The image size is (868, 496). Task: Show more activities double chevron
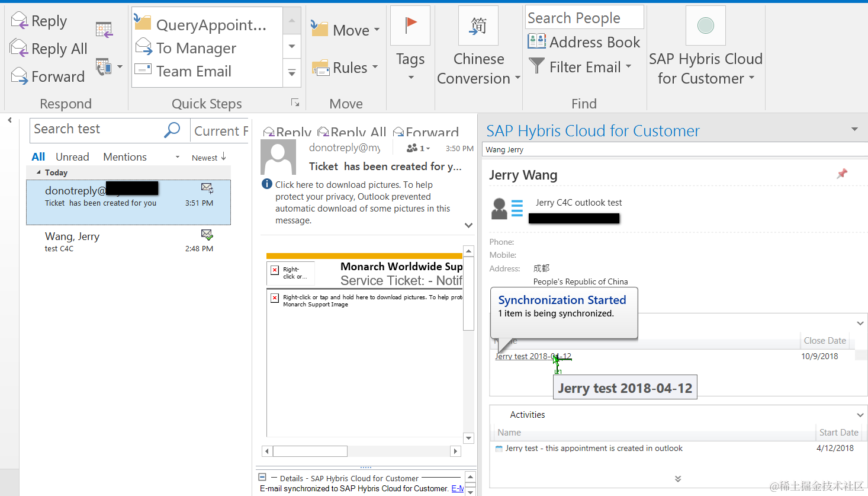click(678, 479)
